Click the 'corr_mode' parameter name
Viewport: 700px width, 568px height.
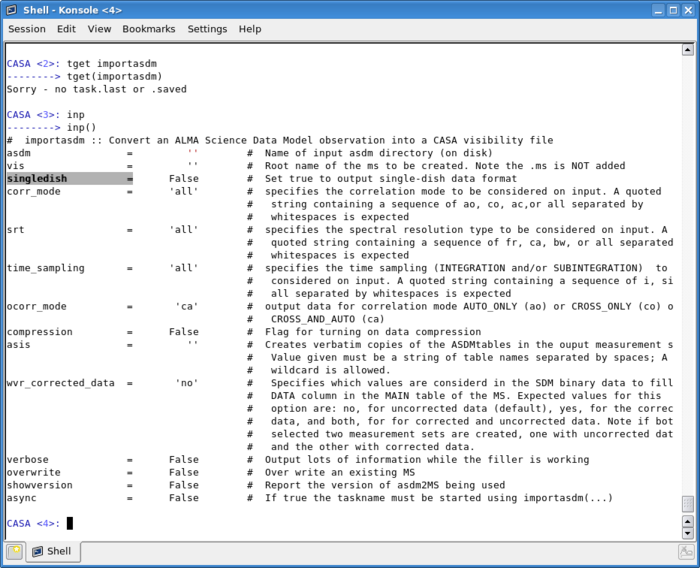click(x=33, y=192)
